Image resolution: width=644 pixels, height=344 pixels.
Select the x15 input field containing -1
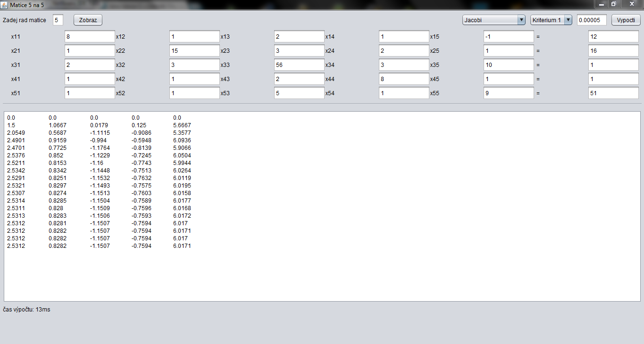509,37
